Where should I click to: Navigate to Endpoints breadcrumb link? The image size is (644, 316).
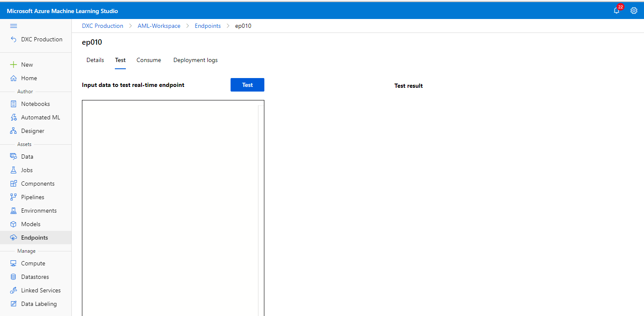tap(208, 26)
